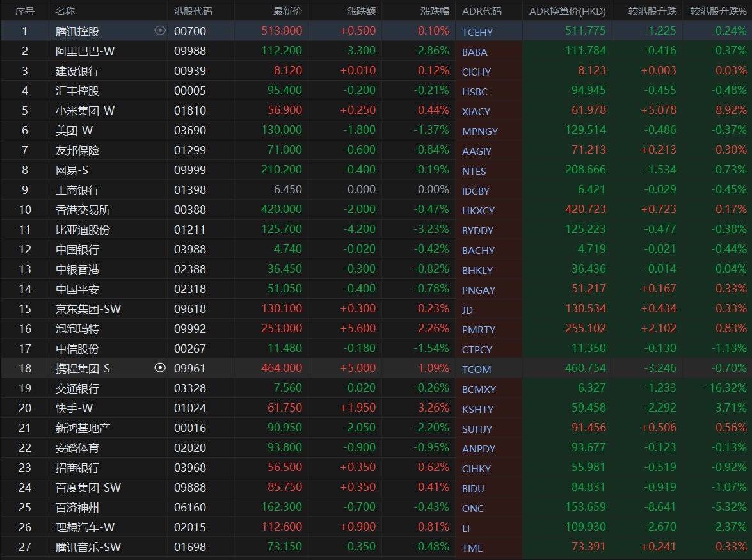Click the BIDU ADR code
Viewport: 752px width, 560px height.
coord(473,488)
